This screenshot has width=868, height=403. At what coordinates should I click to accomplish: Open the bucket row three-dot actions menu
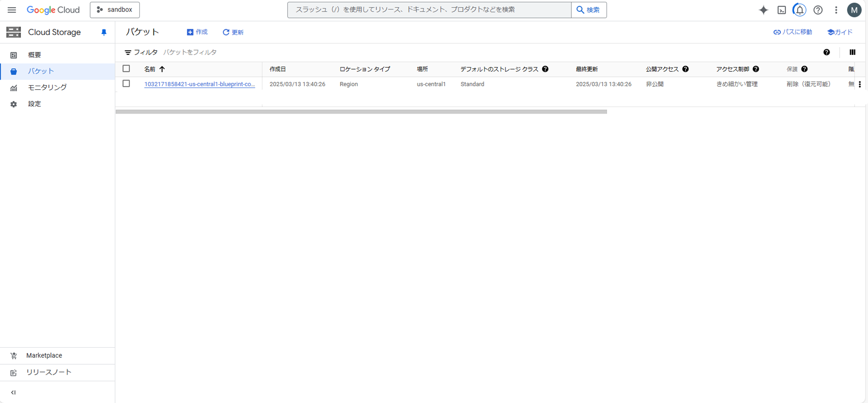coord(860,84)
